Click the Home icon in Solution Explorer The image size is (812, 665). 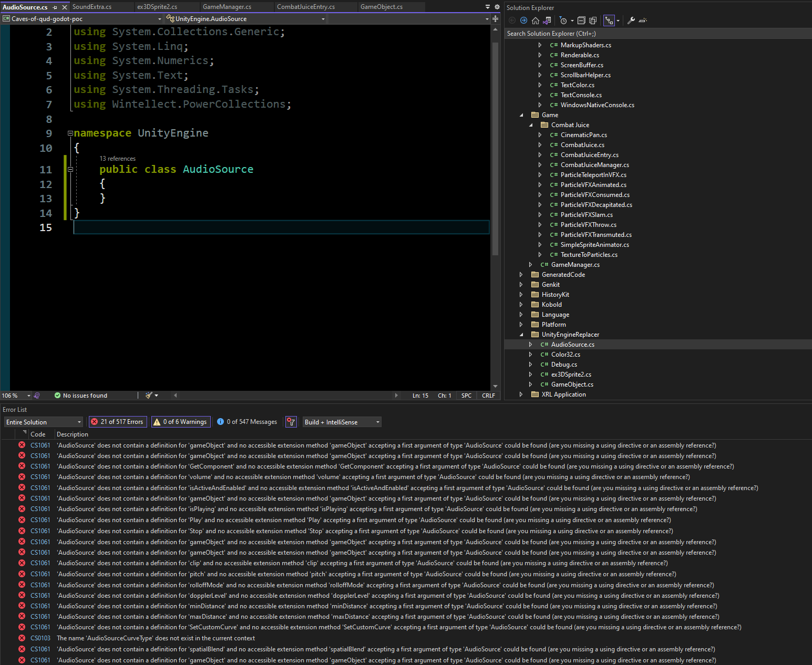[x=535, y=20]
